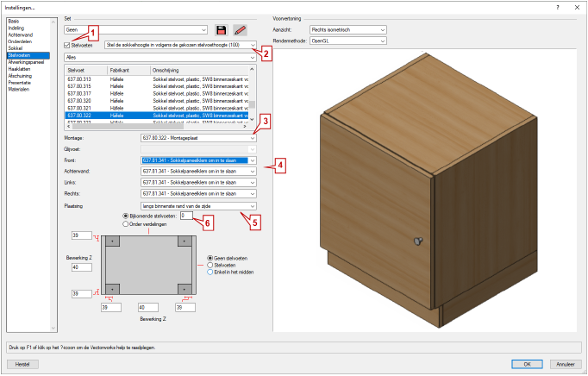This screenshot has width=588, height=376.
Task: Select the 637.80.313 stelvoet row
Action: (x=157, y=79)
